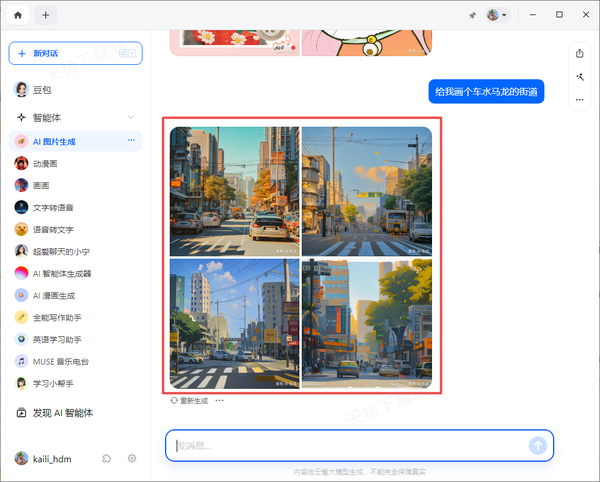Open AI 智能体生成器
This screenshot has height=482, width=600.
61,273
